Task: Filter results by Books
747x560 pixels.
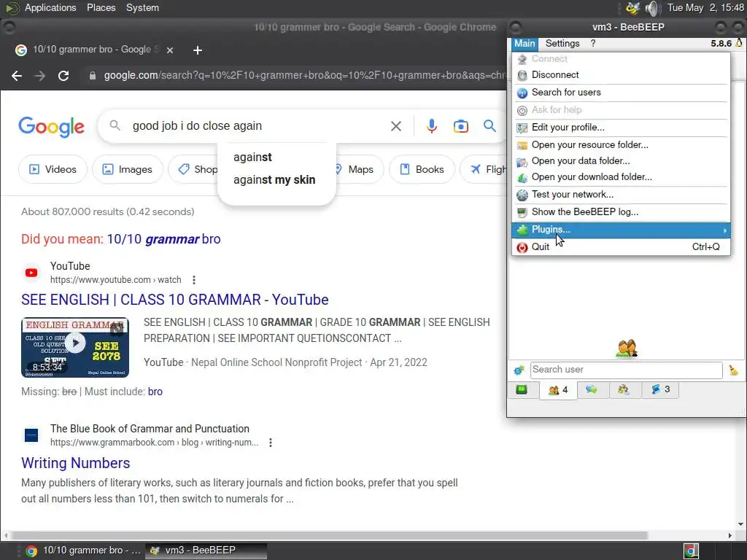Action: coord(422,169)
